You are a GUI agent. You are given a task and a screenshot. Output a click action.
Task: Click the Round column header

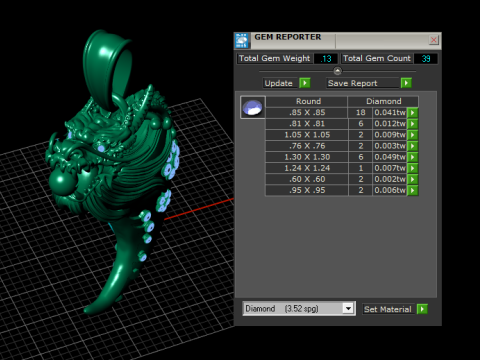click(x=308, y=101)
